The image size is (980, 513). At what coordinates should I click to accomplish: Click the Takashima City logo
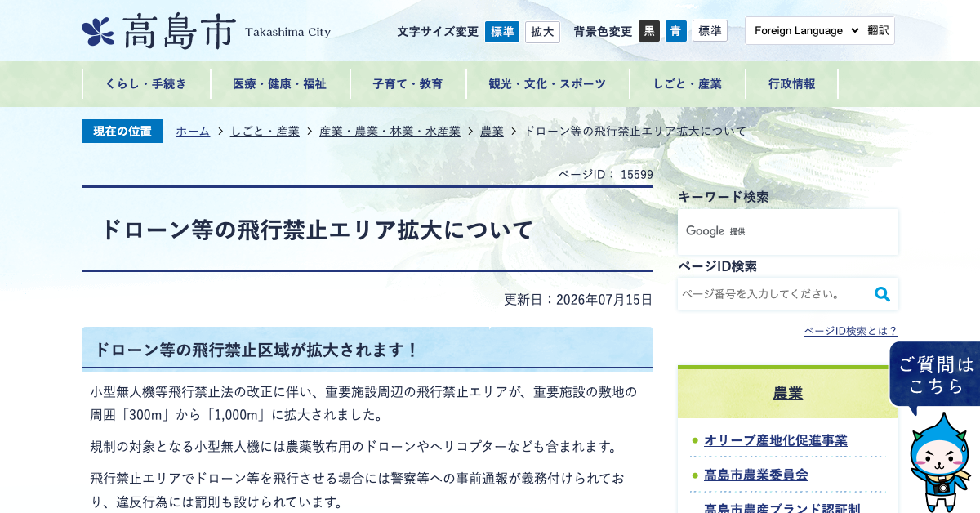(x=207, y=32)
